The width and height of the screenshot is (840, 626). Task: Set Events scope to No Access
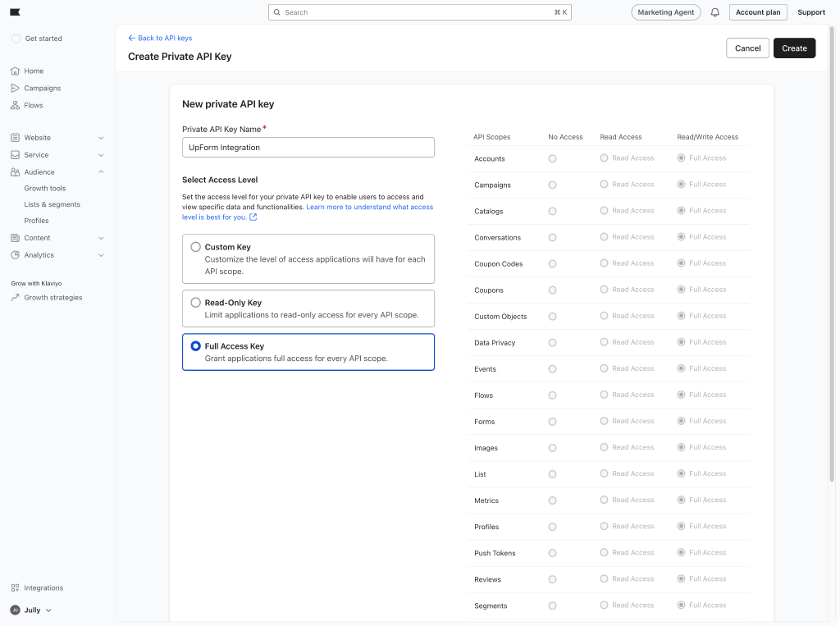pos(552,368)
